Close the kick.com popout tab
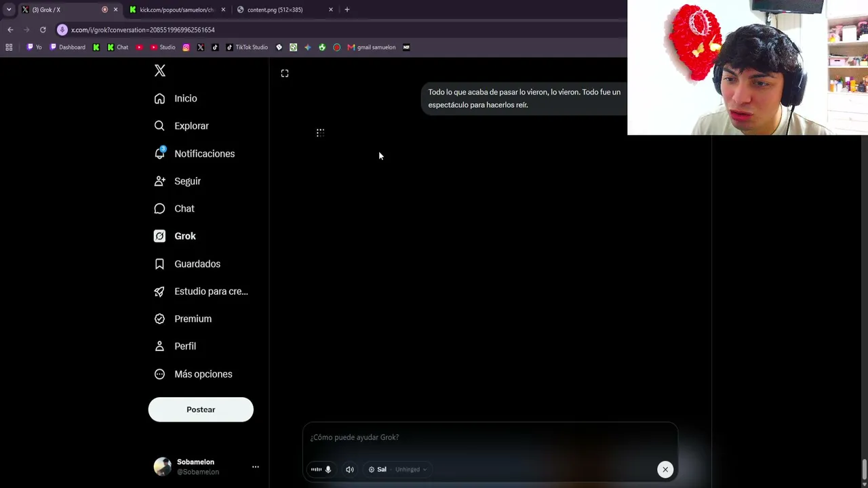The image size is (868, 488). [x=223, y=9]
